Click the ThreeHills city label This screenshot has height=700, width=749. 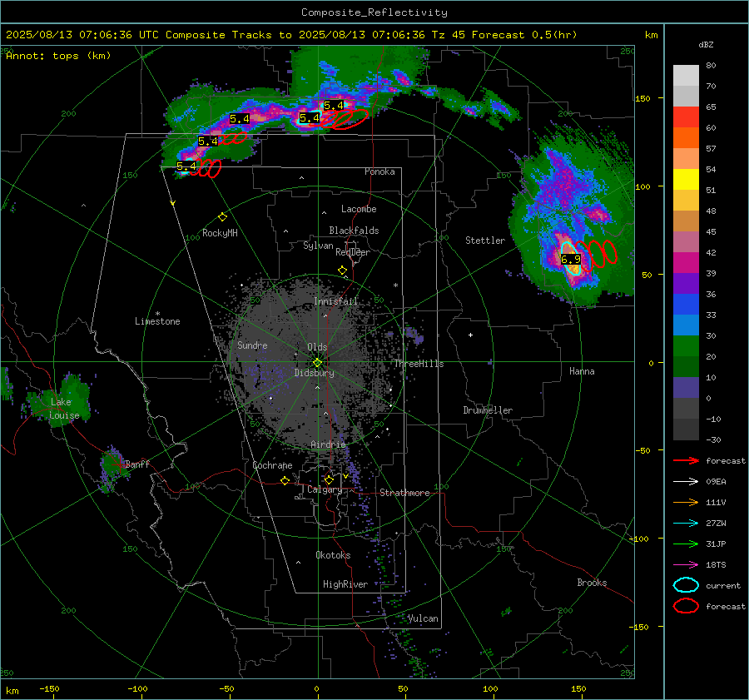(x=419, y=364)
